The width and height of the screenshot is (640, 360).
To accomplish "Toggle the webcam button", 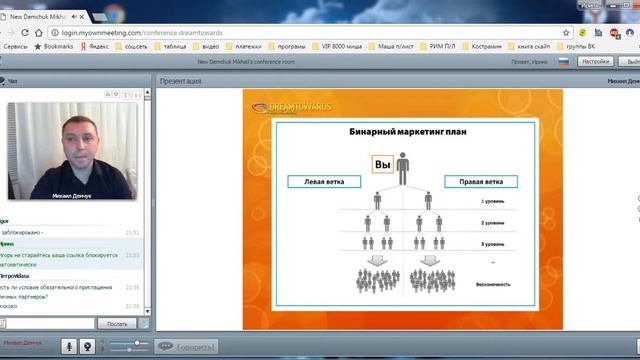I will point(87,346).
